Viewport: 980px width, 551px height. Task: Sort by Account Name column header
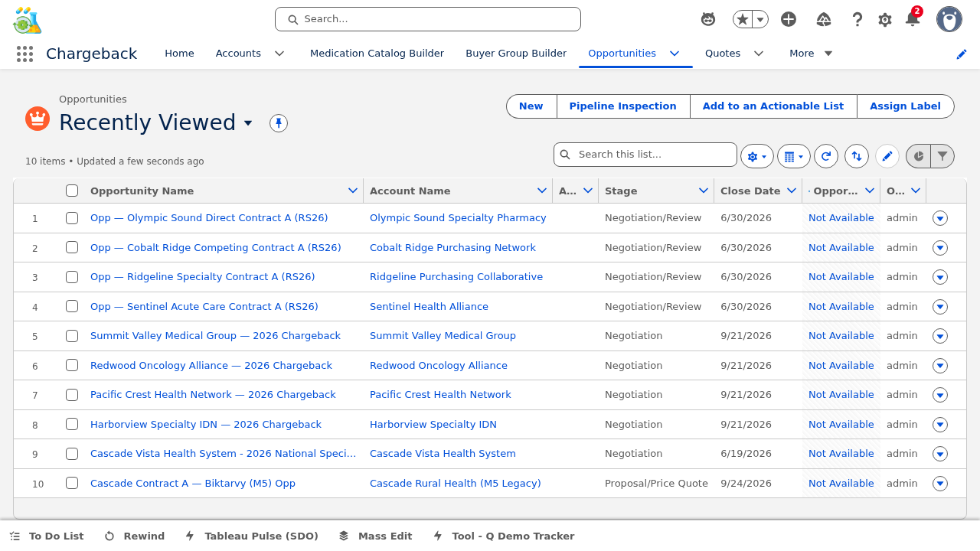point(410,191)
